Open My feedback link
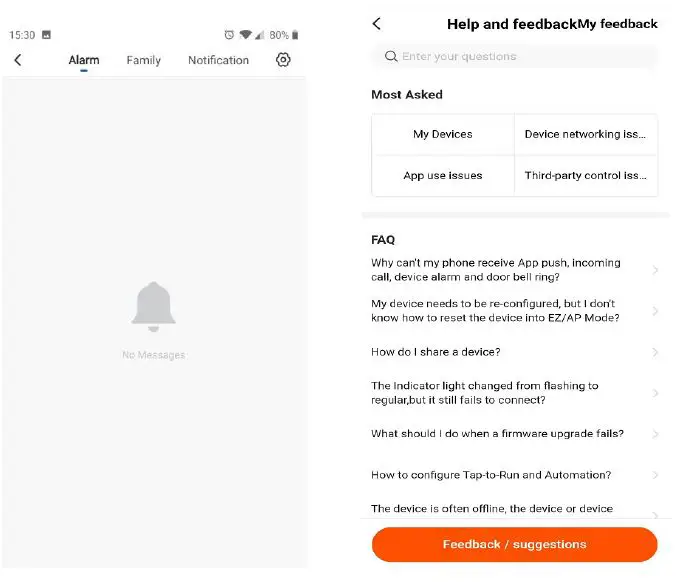The width and height of the screenshot is (696, 582). pyautogui.click(x=618, y=24)
